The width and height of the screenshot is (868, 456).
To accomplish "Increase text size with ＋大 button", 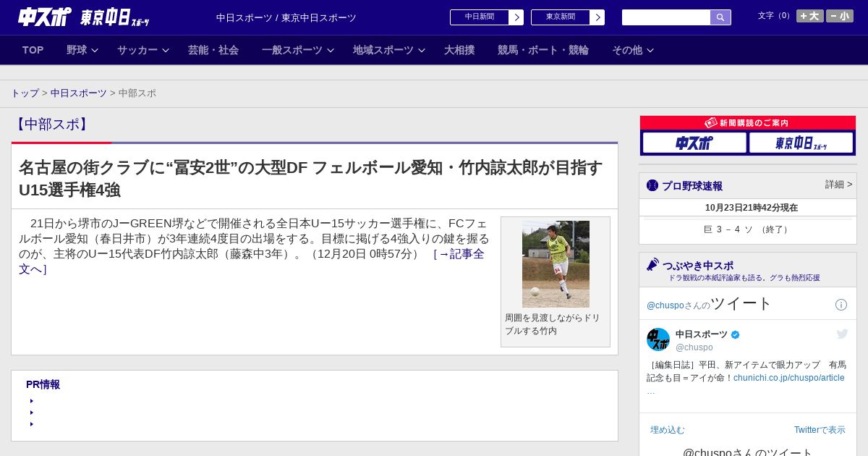I will click(810, 16).
